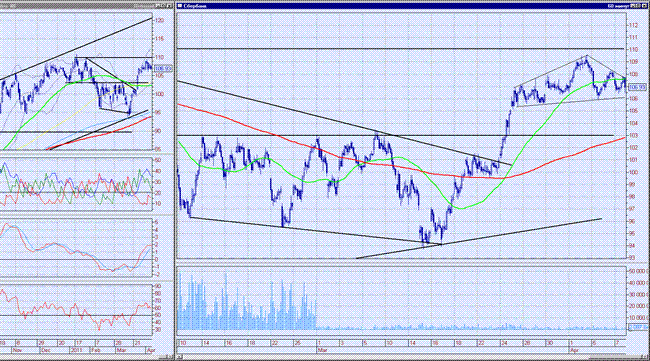The width and height of the screenshot is (650, 361).
Task: Click the current price label 106.93 on main chart
Action: pos(637,87)
